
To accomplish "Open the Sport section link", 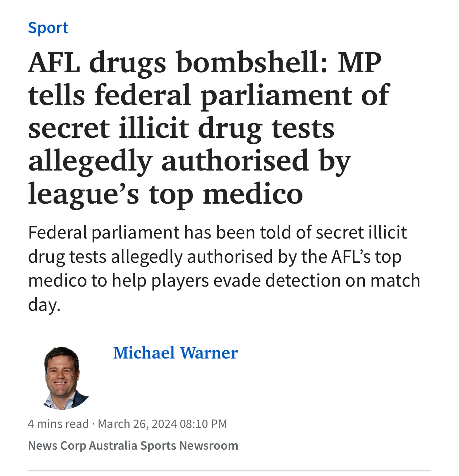I will (48, 28).
